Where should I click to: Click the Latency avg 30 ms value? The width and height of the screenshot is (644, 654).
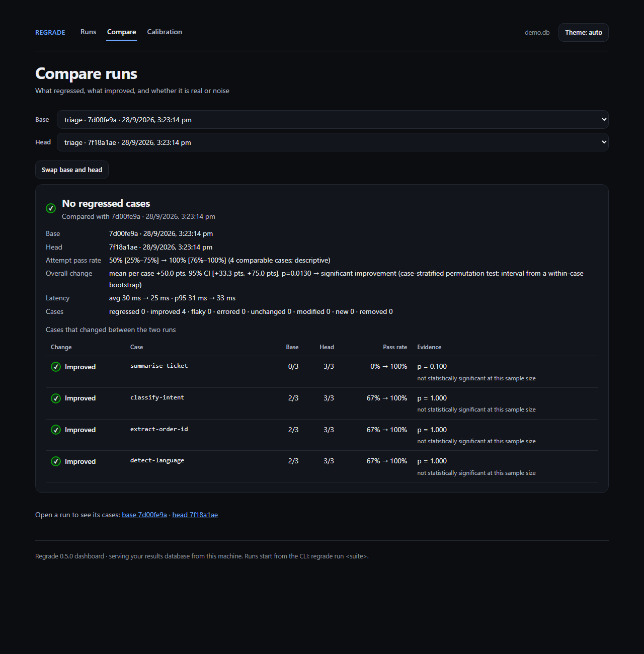click(172, 298)
